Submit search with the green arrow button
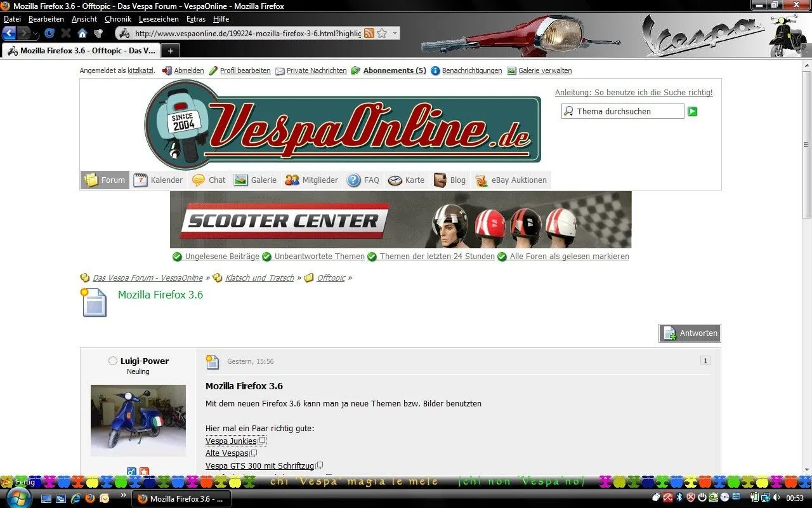Viewport: 812px width, 508px height. click(693, 112)
